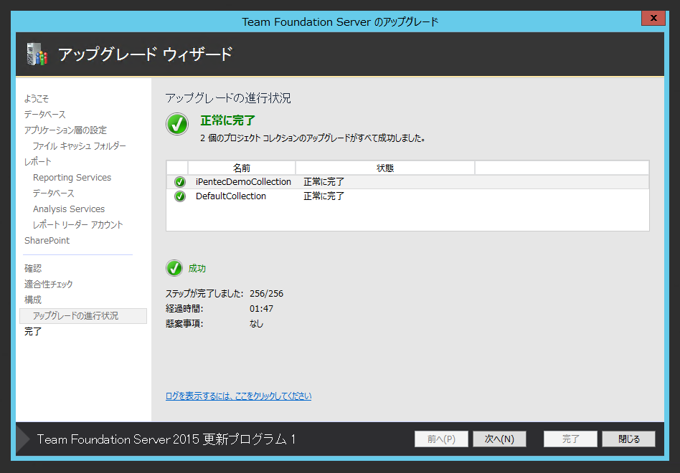Click the Team Foundation Server wizard icon
The height and width of the screenshot is (473, 680).
(37, 55)
